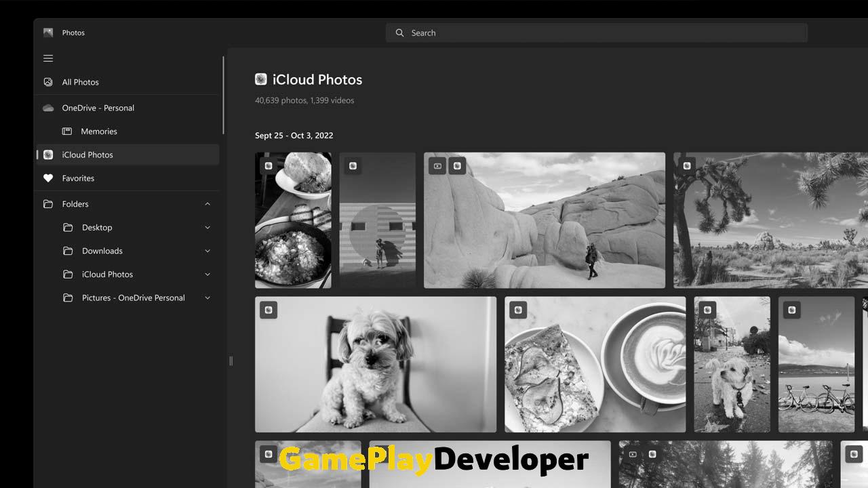Open the striped wall circle photo
This screenshot has height=488, width=868.
click(x=378, y=220)
